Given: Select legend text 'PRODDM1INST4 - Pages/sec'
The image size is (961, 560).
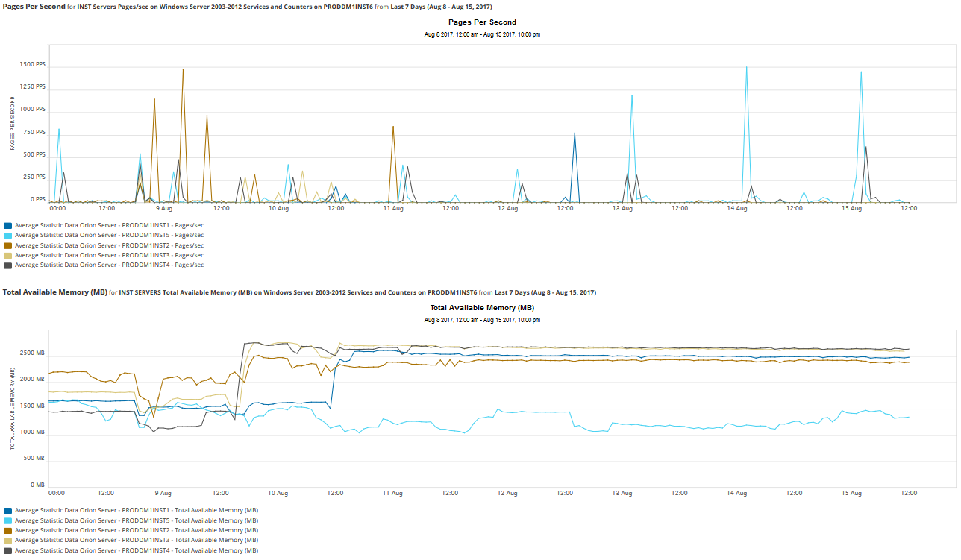Looking at the screenshot, I should click(x=163, y=265).
